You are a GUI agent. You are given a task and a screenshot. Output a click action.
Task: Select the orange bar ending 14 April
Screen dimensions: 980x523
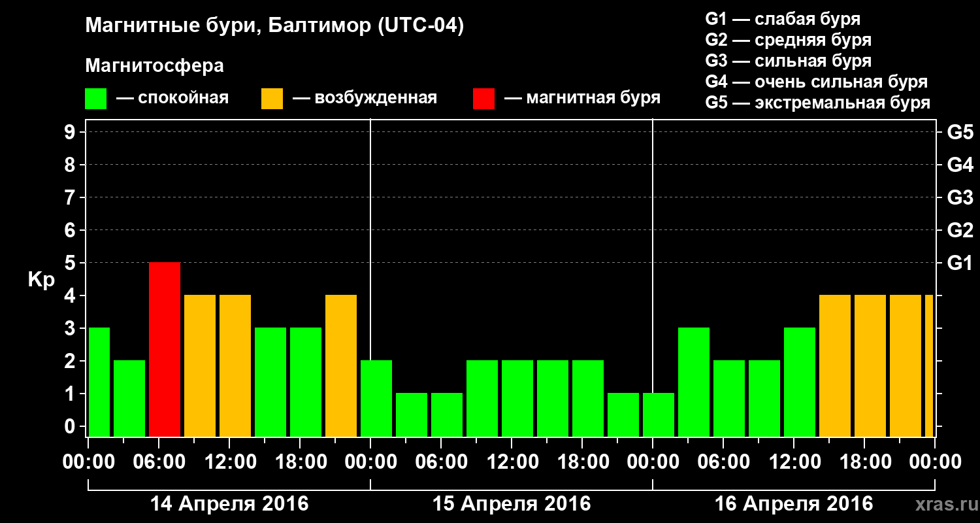click(x=341, y=365)
